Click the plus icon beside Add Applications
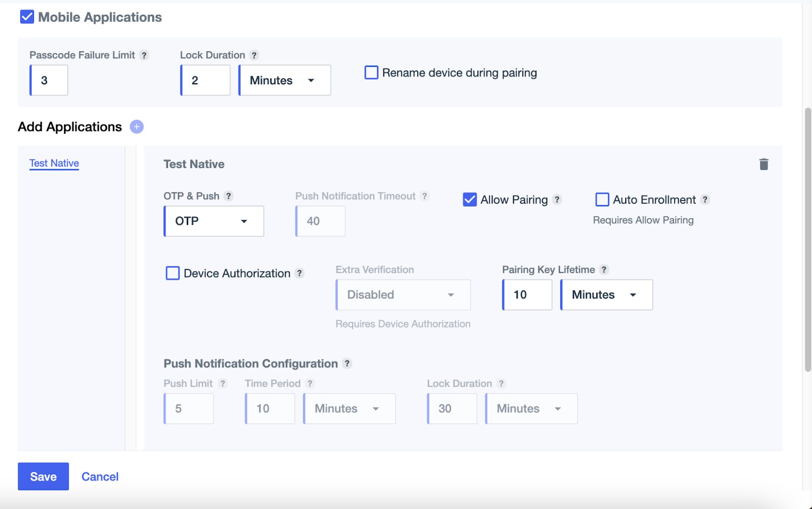The width and height of the screenshot is (812, 509). click(137, 127)
